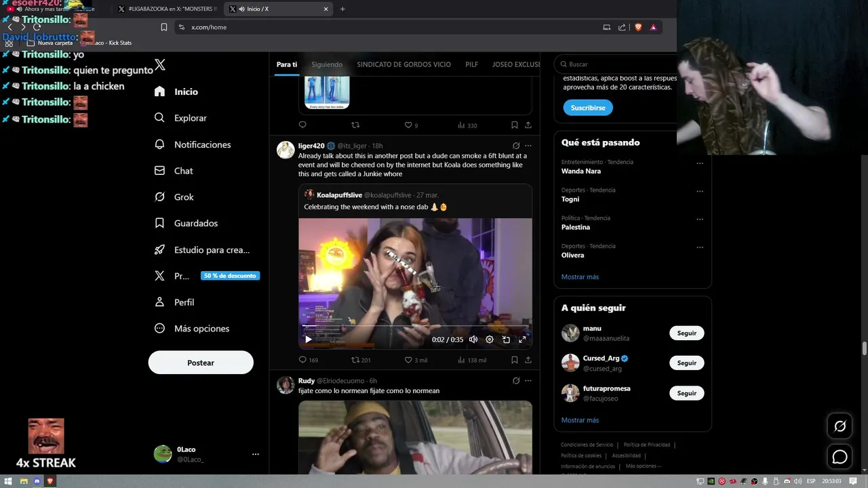The height and width of the screenshot is (488, 868).
Task: Open more options on liger420 post
Action: pyautogui.click(x=528, y=146)
